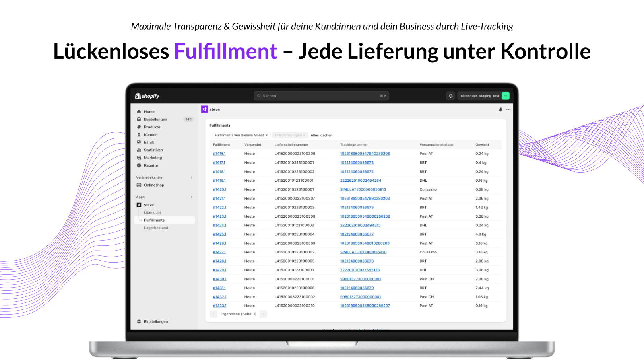This screenshot has height=362, width=644.
Task: Click Alles löschen filter button
Action: (322, 135)
